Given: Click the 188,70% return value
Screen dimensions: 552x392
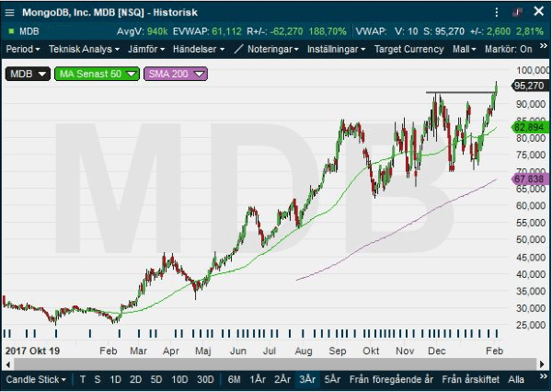Looking at the screenshot, I should 328,31.
